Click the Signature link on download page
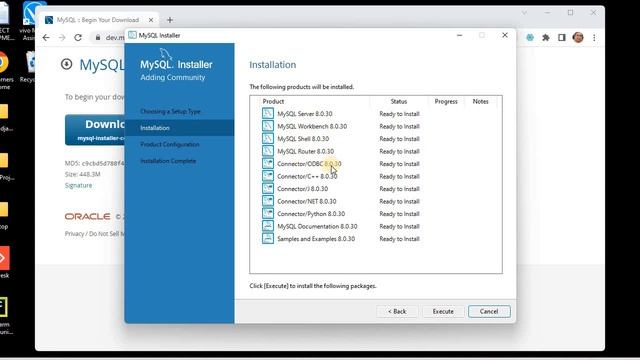640x360 pixels. tap(78, 185)
